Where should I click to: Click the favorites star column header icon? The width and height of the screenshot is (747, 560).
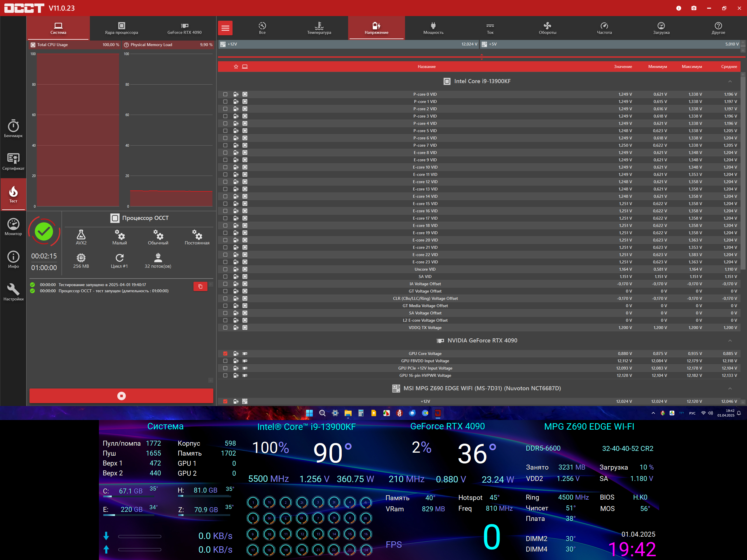tap(236, 66)
